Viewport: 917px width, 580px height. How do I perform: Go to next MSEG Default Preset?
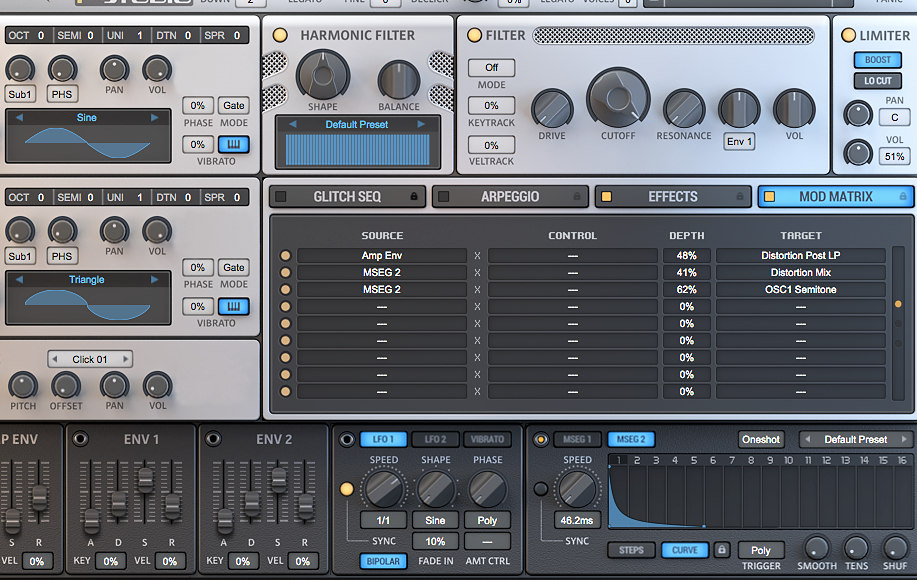[904, 439]
